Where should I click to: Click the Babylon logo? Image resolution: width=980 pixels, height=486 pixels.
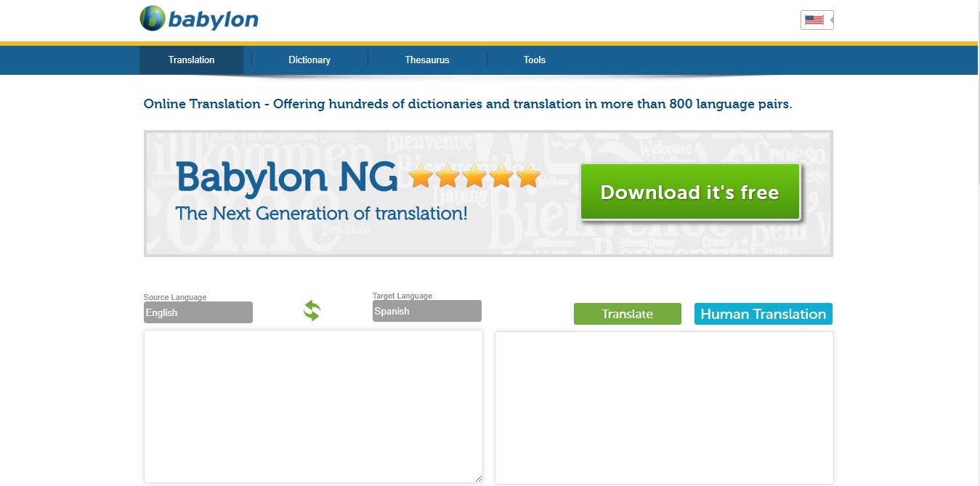[x=199, y=19]
